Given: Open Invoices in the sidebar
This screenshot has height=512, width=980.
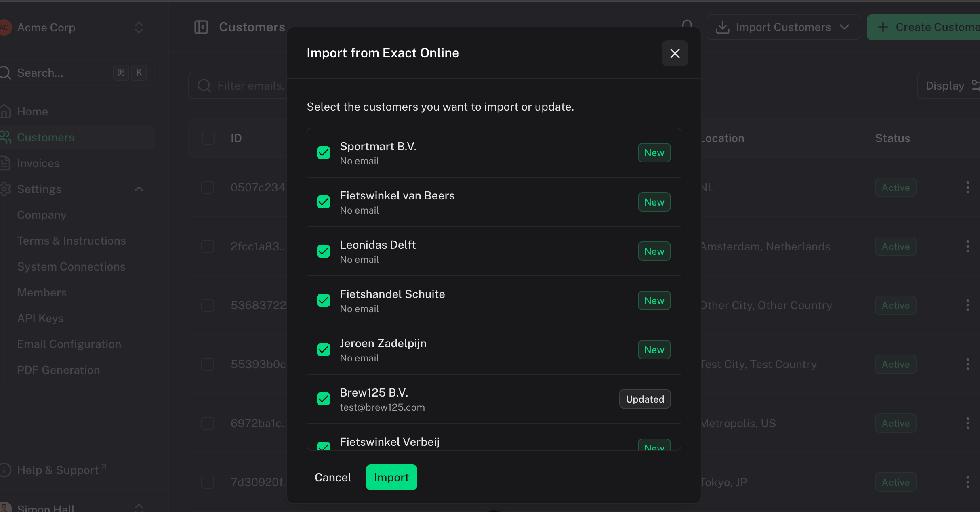Looking at the screenshot, I should pyautogui.click(x=77, y=163).
